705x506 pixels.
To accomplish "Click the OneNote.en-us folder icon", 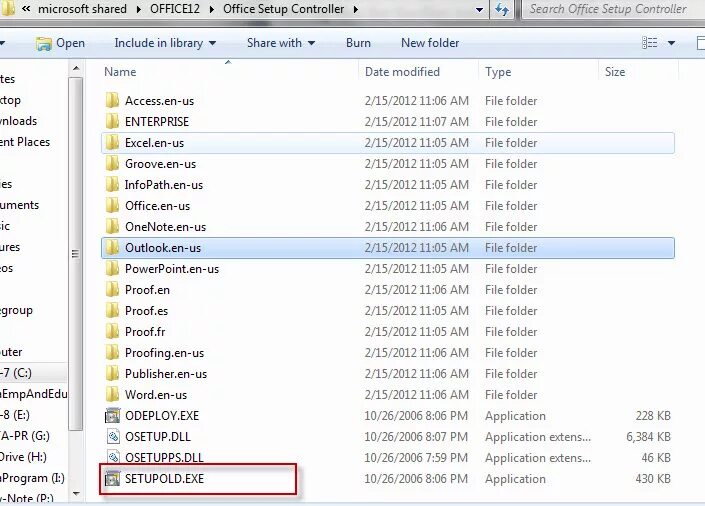I will click(x=112, y=227).
